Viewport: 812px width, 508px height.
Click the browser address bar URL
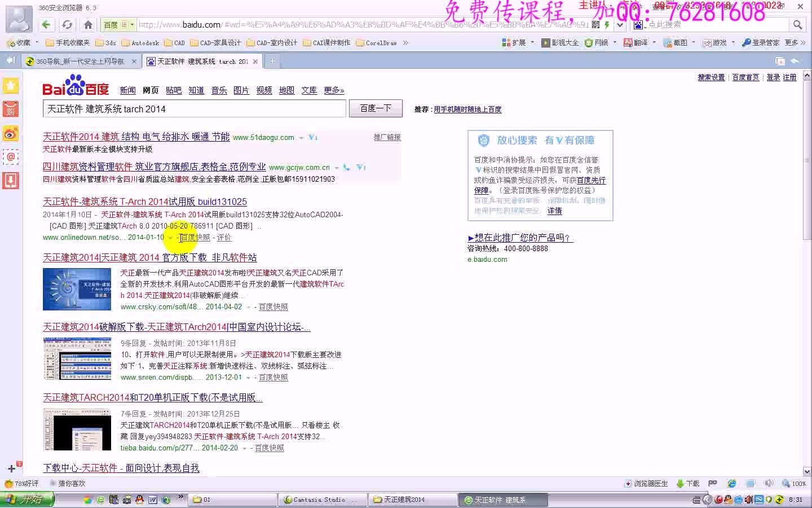pyautogui.click(x=364, y=25)
